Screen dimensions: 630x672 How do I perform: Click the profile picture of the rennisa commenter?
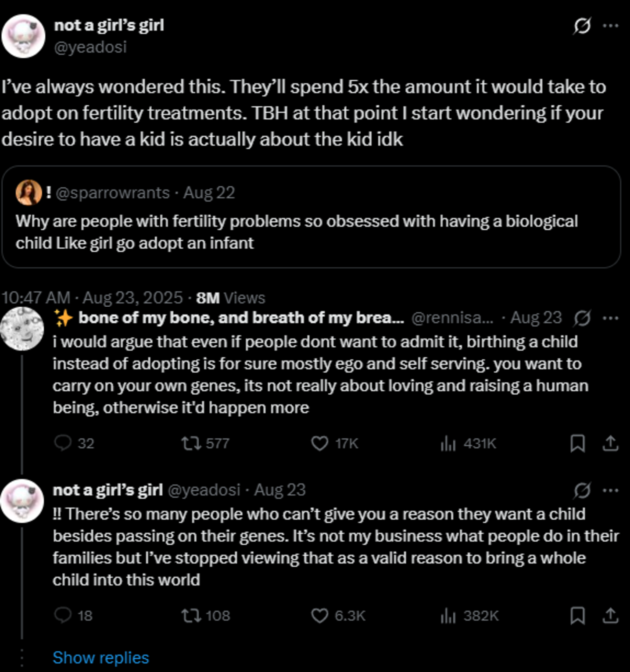coord(22,328)
